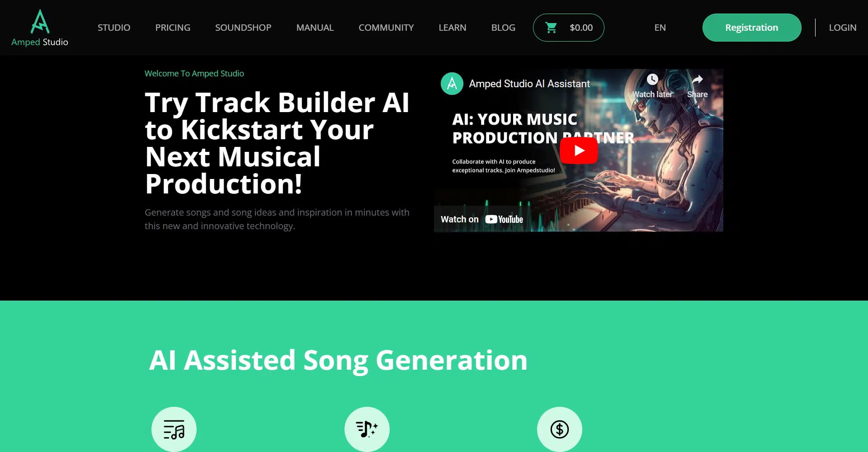This screenshot has height=452, width=868.
Task: Open the STUDIO menu item
Action: tap(114, 28)
